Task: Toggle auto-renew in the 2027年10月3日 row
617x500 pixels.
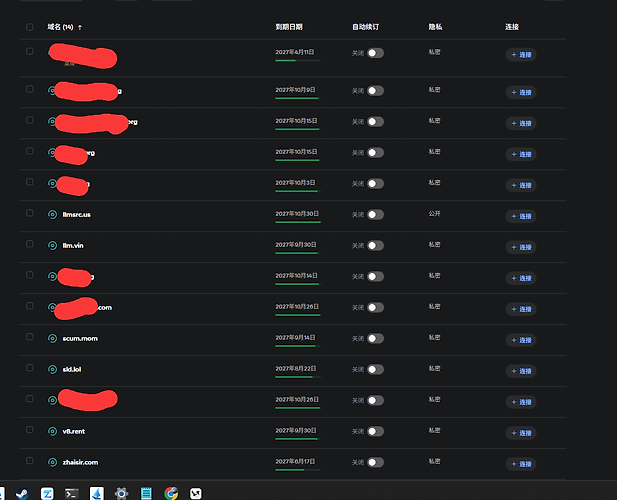Action: tap(375, 184)
